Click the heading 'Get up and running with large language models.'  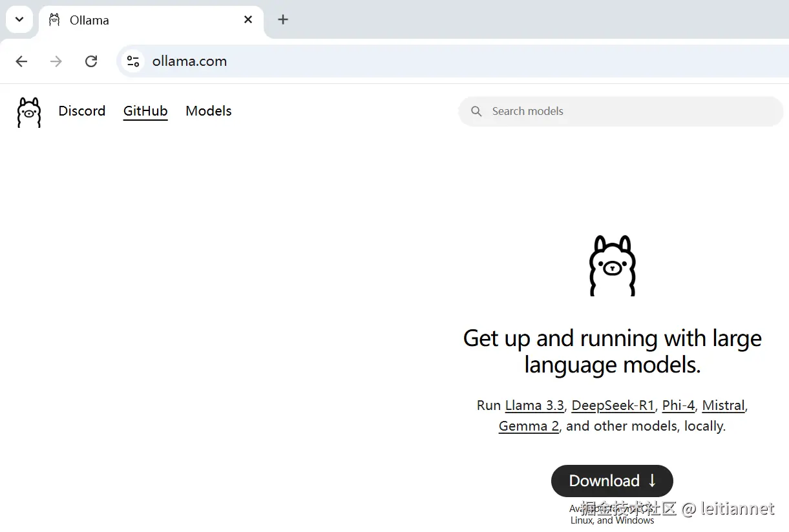click(x=613, y=351)
